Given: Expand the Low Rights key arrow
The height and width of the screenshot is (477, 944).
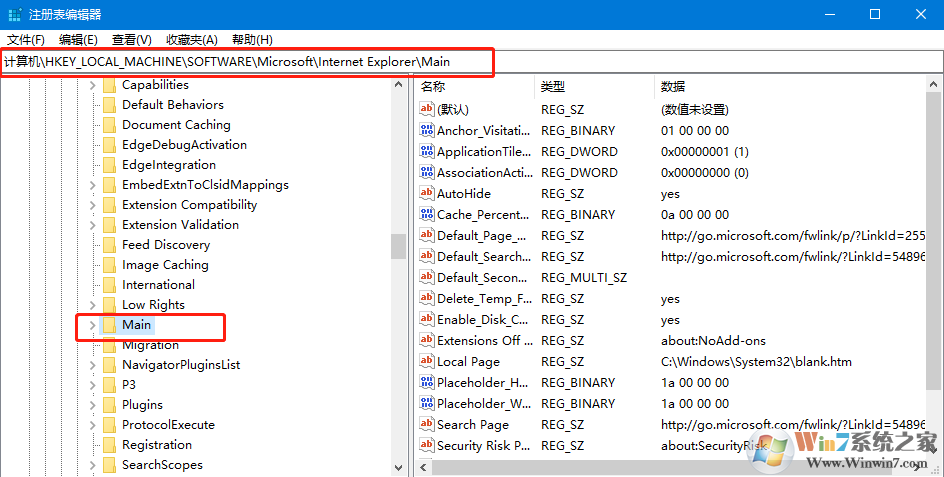Looking at the screenshot, I should pos(92,305).
